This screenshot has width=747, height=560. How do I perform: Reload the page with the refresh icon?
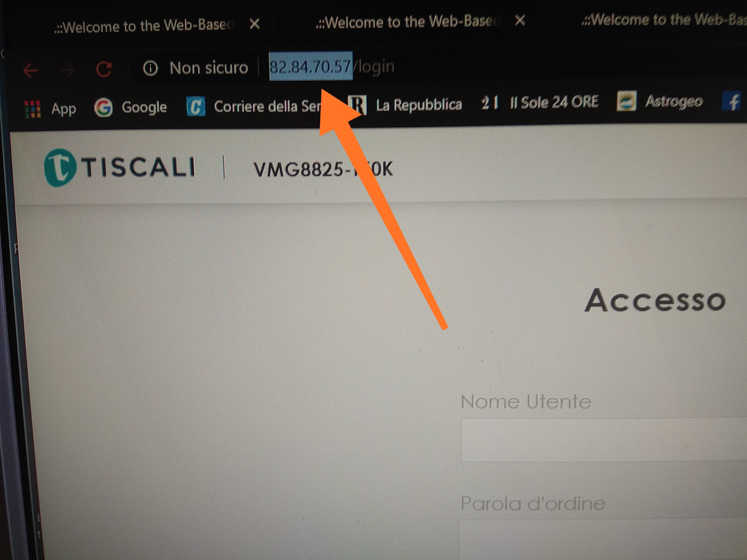(104, 69)
